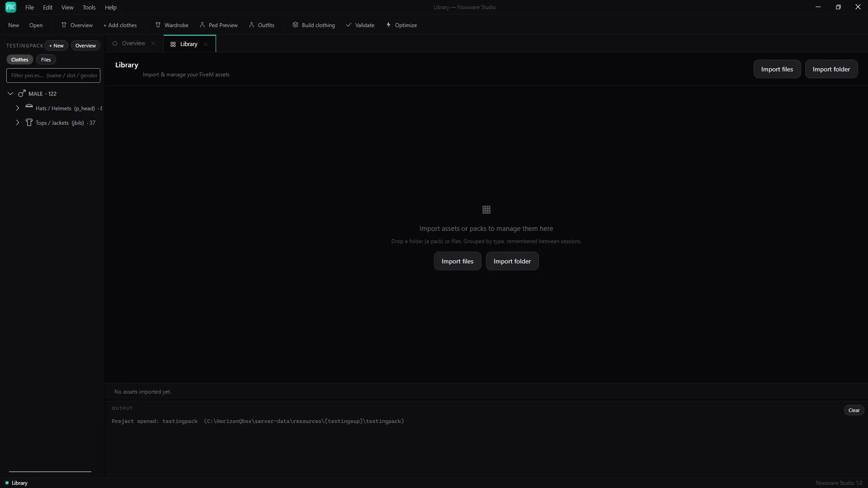This screenshot has height=488, width=868.
Task: Click the Overview tab circle icon
Action: coord(115,43)
